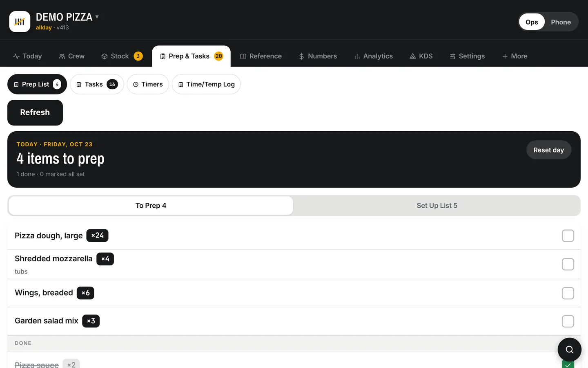Click the Analytics bar chart icon
Image resolution: width=588 pixels, height=368 pixels.
click(x=357, y=56)
